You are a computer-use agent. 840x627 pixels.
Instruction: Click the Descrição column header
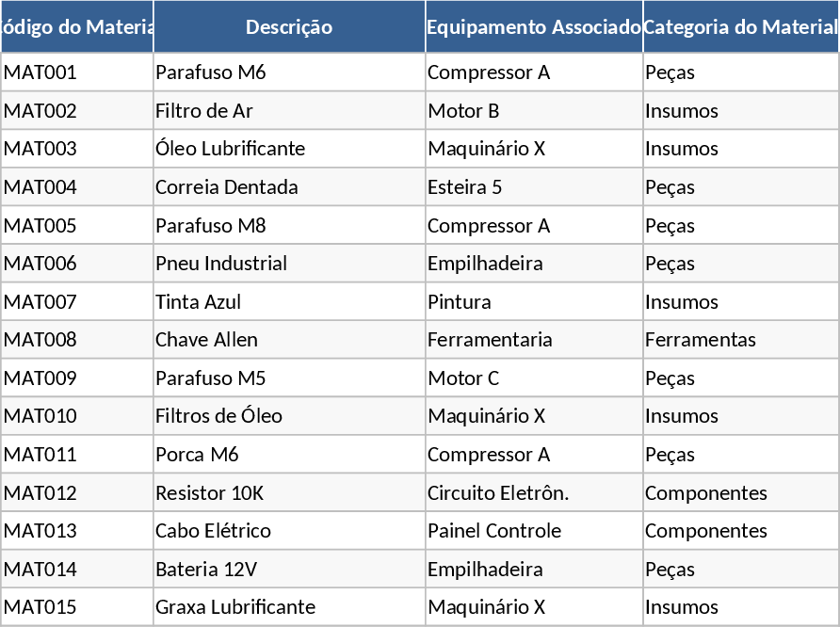click(289, 27)
